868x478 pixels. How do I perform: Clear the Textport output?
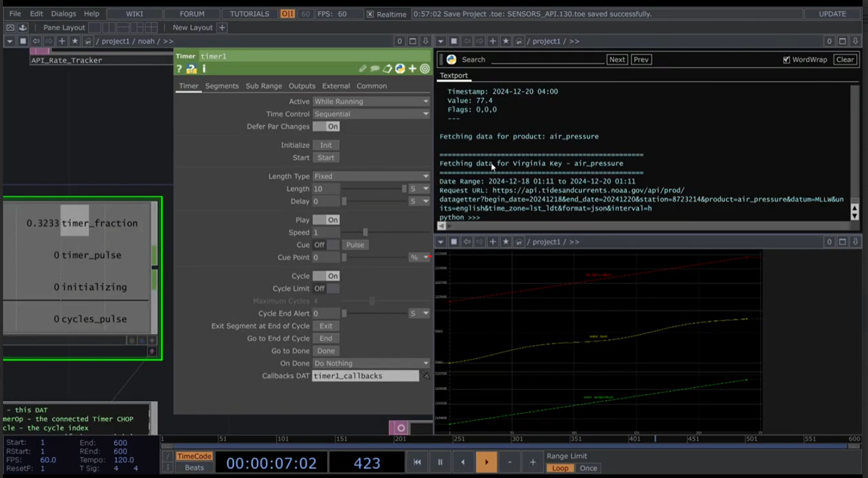845,59
